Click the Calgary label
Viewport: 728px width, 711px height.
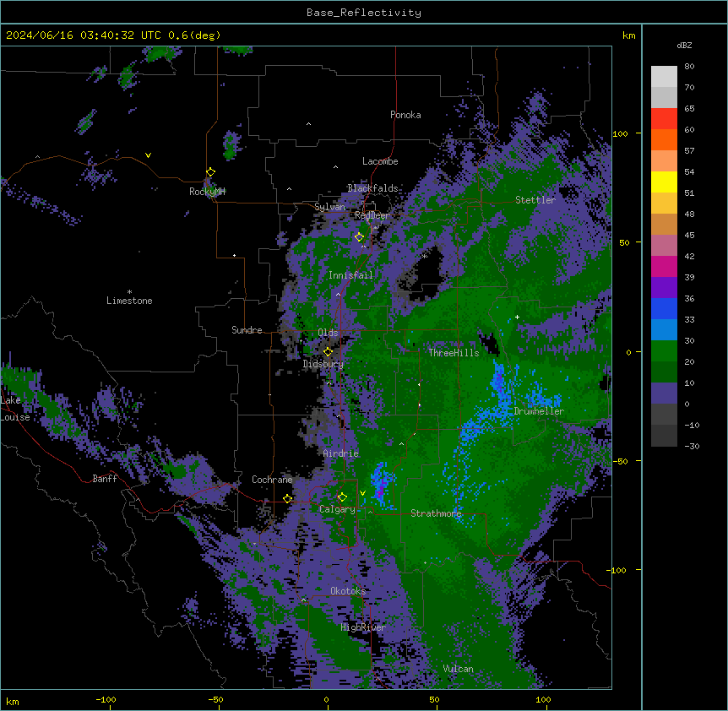pos(337,509)
